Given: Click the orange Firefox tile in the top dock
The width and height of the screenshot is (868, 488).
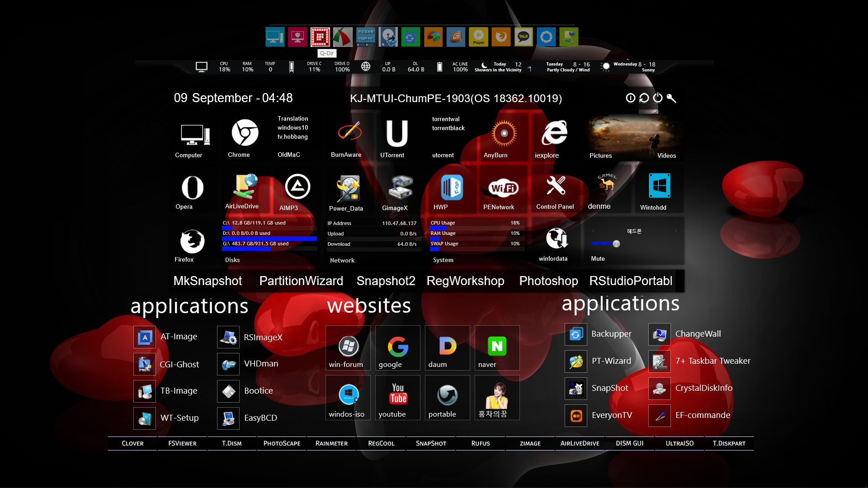Looking at the screenshot, I should click(501, 37).
